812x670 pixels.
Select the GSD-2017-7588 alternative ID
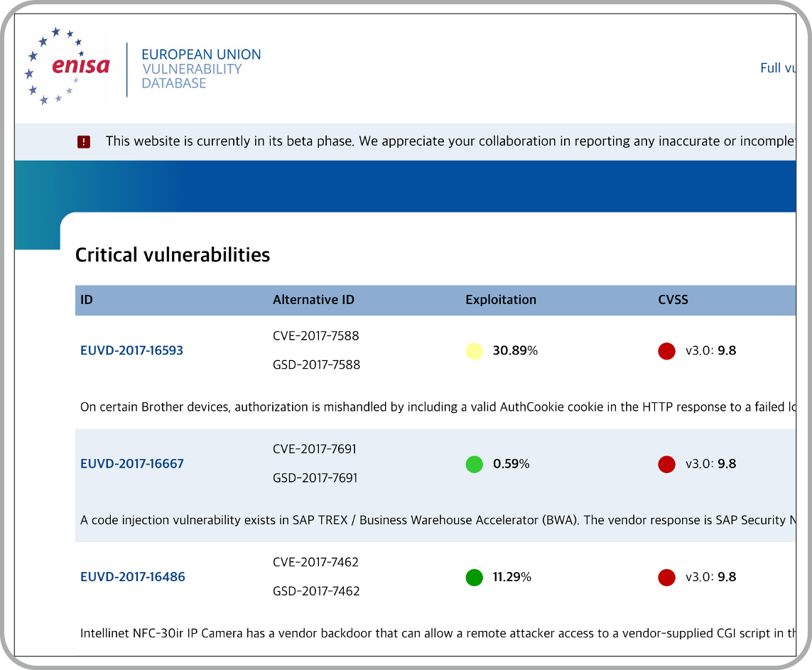click(316, 365)
